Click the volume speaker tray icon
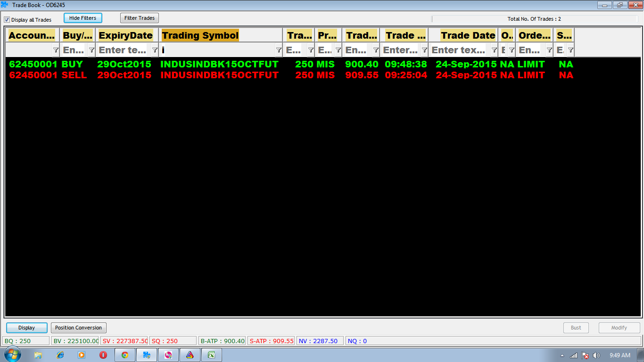Image resolution: width=644 pixels, height=362 pixels. click(596, 355)
